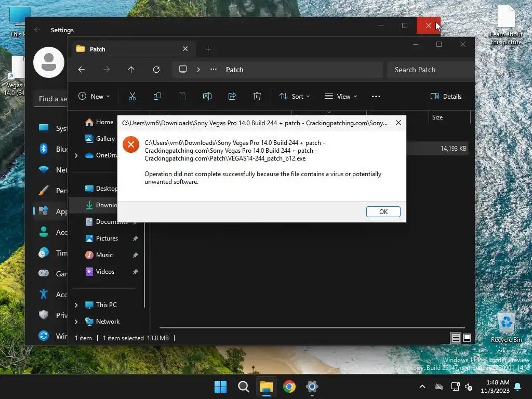Refresh the Patch folder
The image size is (532, 399).
click(x=156, y=70)
